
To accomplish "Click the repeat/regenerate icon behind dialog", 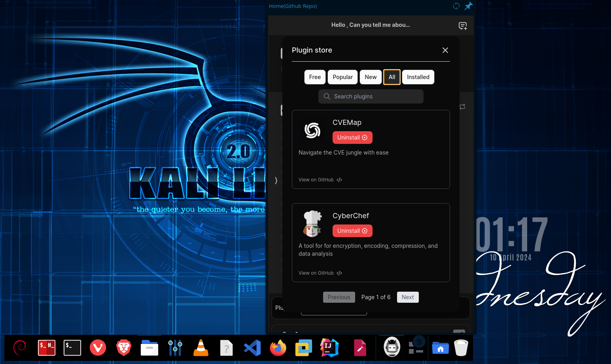I will [462, 107].
